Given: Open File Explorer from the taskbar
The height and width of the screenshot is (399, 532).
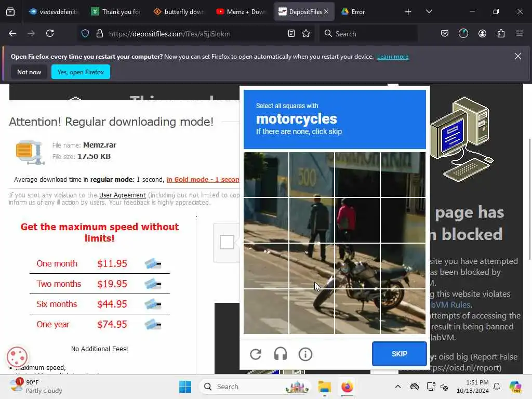Looking at the screenshot, I should pyautogui.click(x=324, y=387).
